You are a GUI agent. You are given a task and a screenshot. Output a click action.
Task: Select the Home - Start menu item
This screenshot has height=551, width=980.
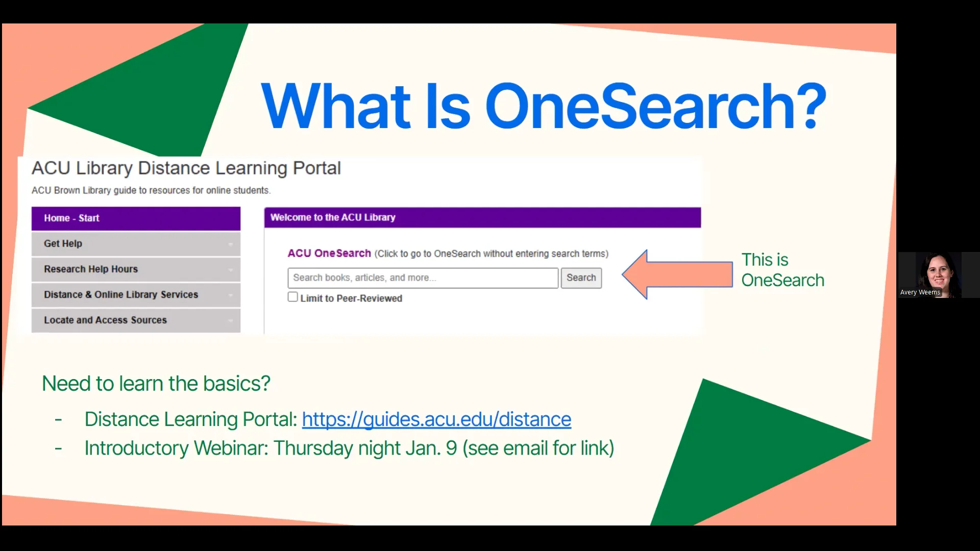[x=71, y=218]
